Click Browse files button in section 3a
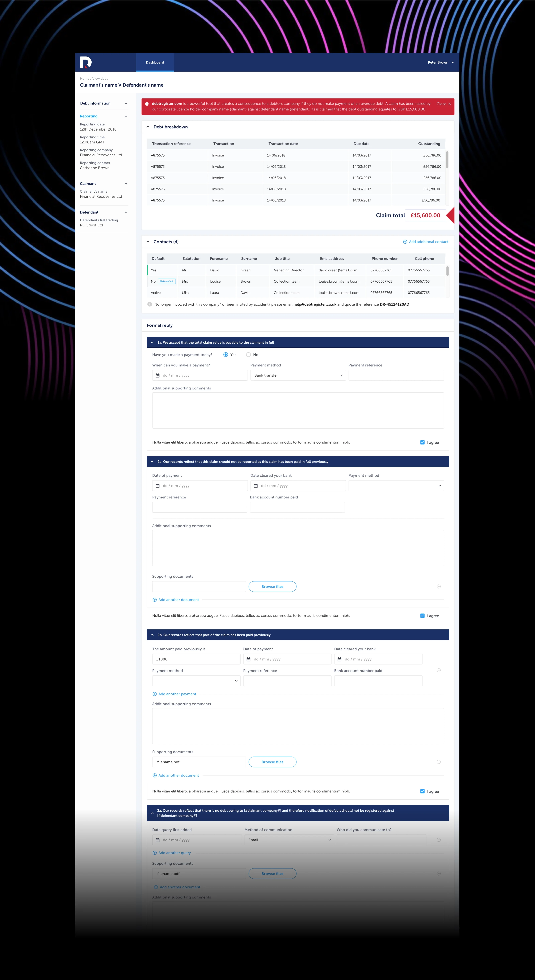Viewport: 535px width, 980px height. click(x=273, y=874)
